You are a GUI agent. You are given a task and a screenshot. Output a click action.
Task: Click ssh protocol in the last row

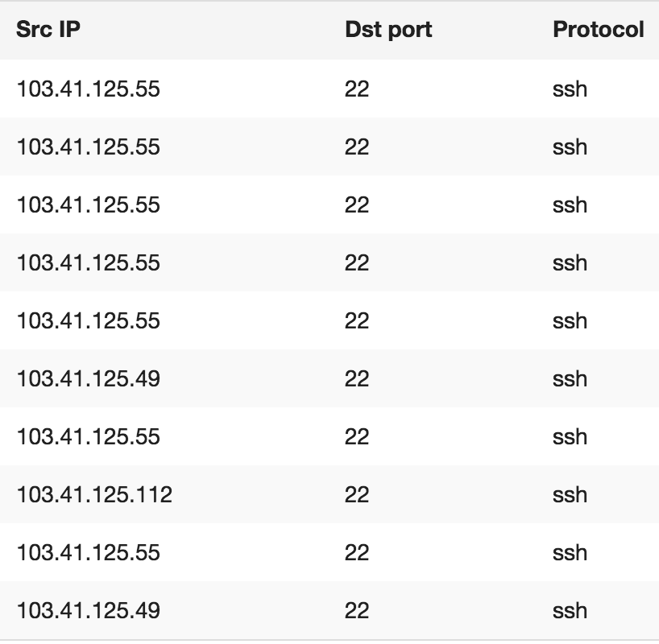(x=570, y=610)
